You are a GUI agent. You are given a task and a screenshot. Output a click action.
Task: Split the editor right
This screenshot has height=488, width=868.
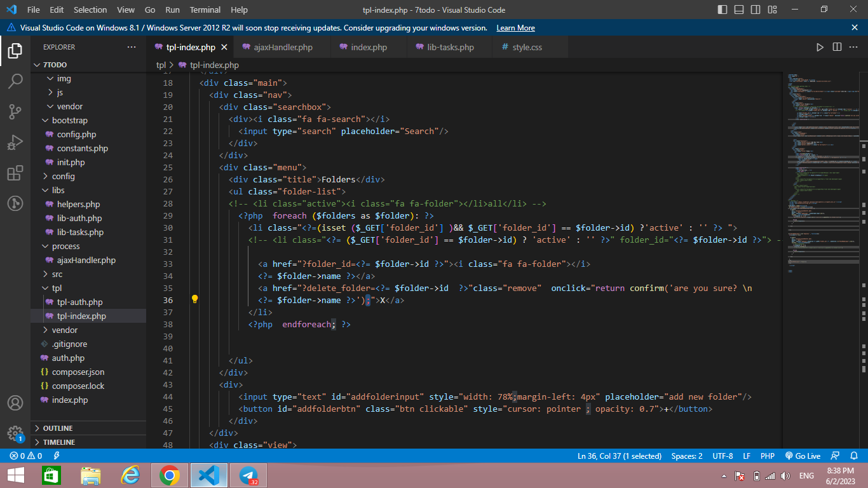[x=837, y=47]
